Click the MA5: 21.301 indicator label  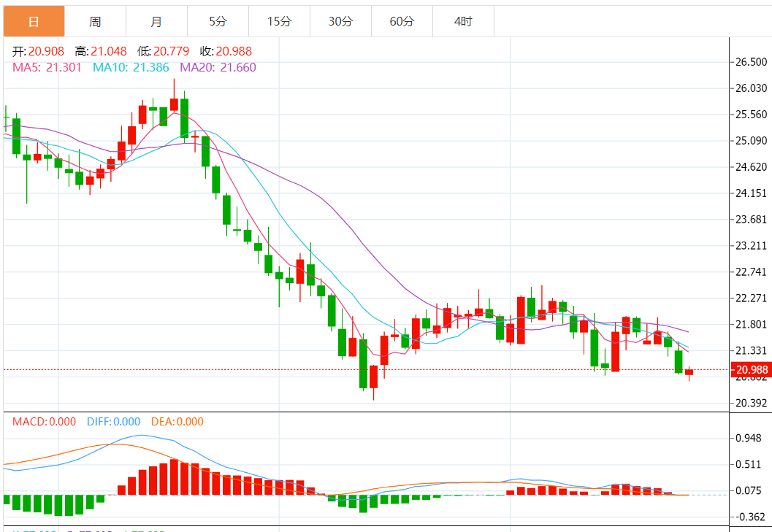click(47, 67)
